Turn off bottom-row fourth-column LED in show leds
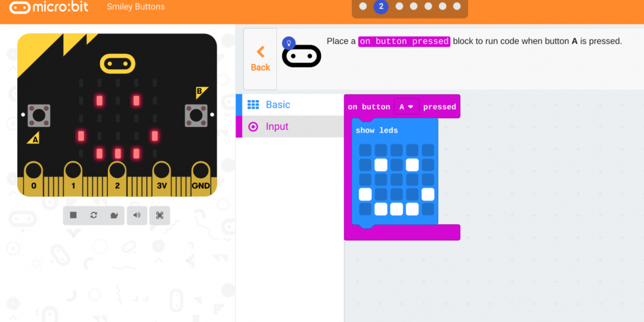The height and width of the screenshot is (322, 644). pyautogui.click(x=412, y=209)
